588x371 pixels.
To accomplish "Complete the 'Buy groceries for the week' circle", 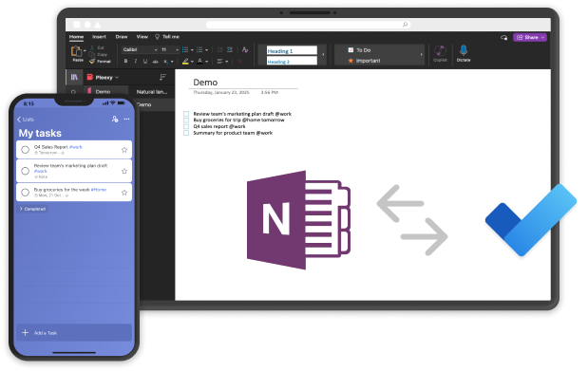I will [25, 193].
